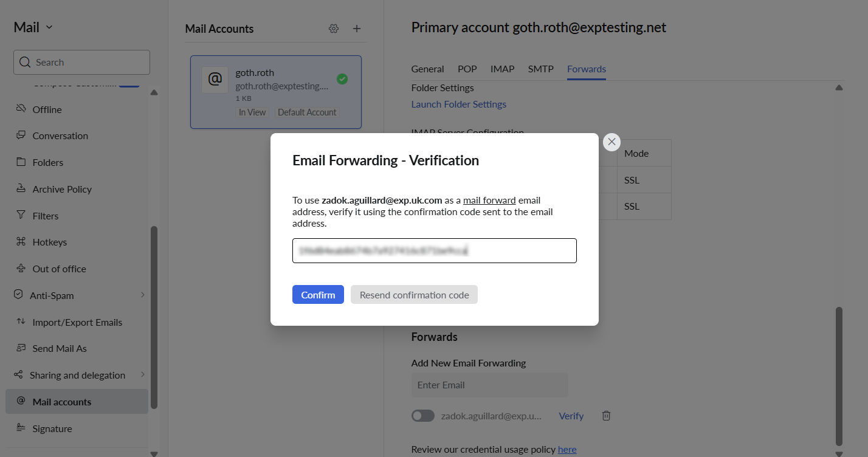
Task: Open the Signature settings
Action: click(52, 428)
